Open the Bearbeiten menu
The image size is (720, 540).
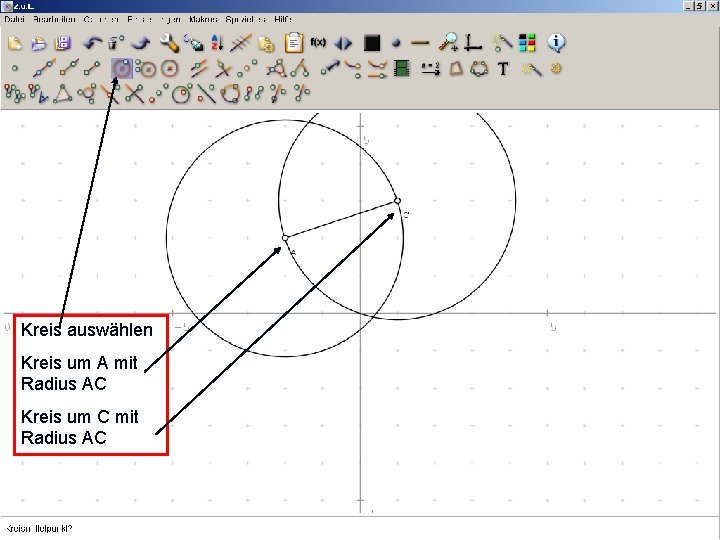54,19
